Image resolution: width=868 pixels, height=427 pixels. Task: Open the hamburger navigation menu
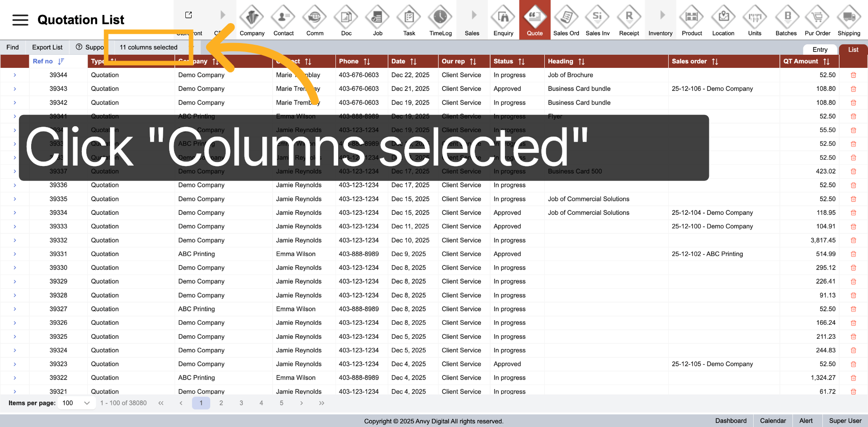[x=20, y=20]
